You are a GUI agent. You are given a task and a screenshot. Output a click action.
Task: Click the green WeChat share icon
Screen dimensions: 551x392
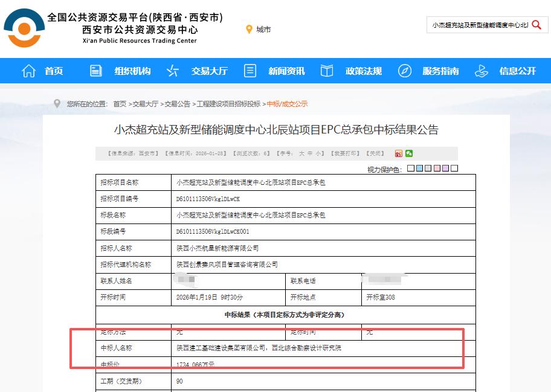click(409, 154)
